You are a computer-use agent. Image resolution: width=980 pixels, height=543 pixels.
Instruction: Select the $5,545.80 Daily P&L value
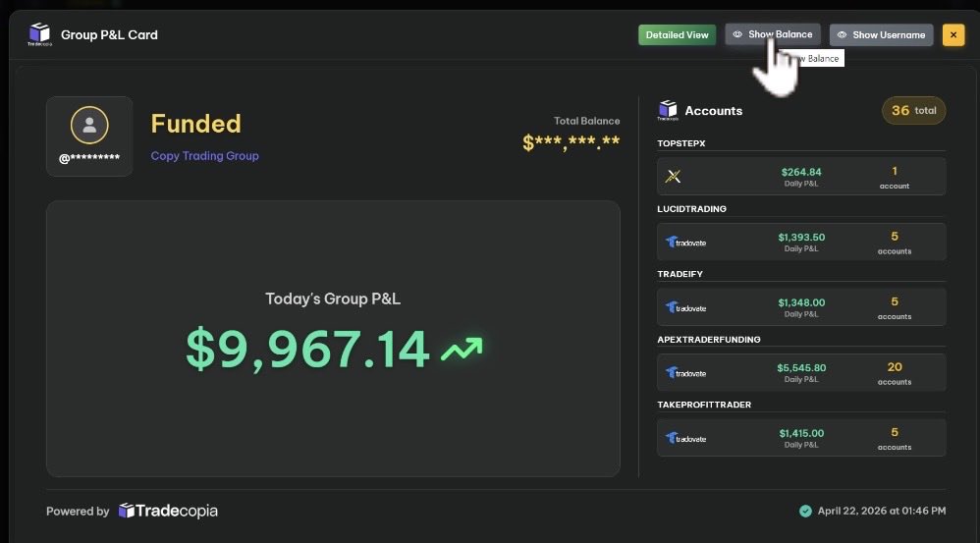[801, 368]
